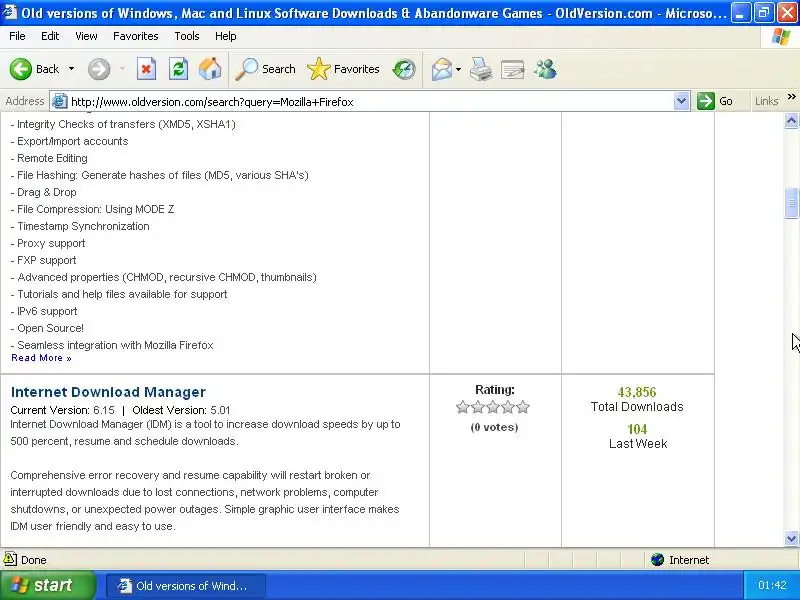Viewport: 800px width, 600px height.
Task: Select the Old versions of Wind... taskbar item
Action: 186,586
